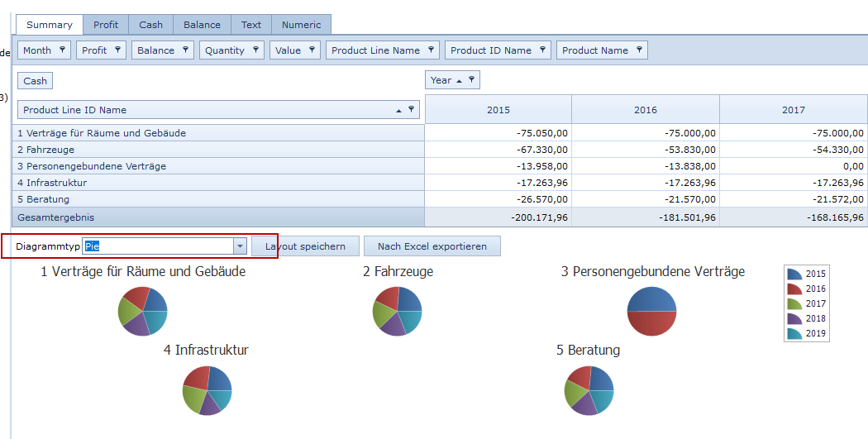The image size is (868, 439).
Task: Click filter icon on Quantity field
Action: pyautogui.click(x=256, y=50)
